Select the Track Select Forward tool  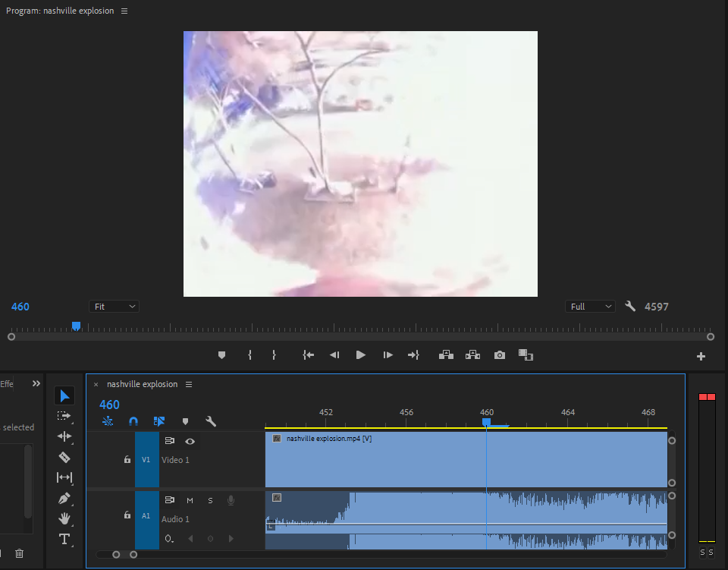tap(64, 416)
